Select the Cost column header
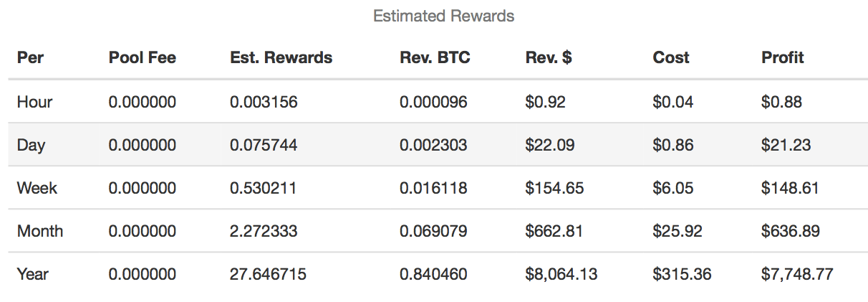 671,58
